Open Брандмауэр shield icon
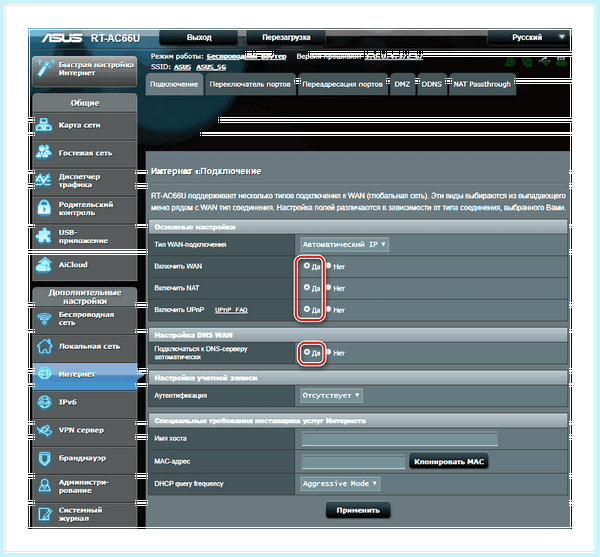 (44, 458)
